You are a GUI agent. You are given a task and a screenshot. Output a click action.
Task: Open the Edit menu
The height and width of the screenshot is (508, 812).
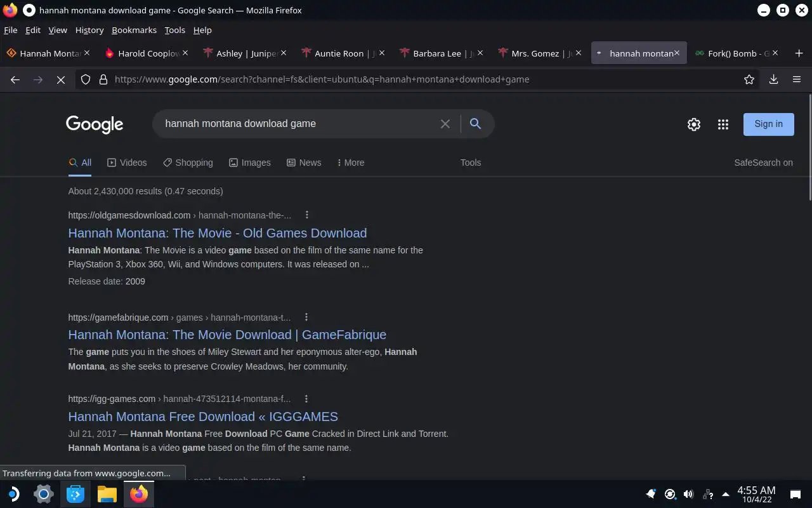[x=33, y=30]
